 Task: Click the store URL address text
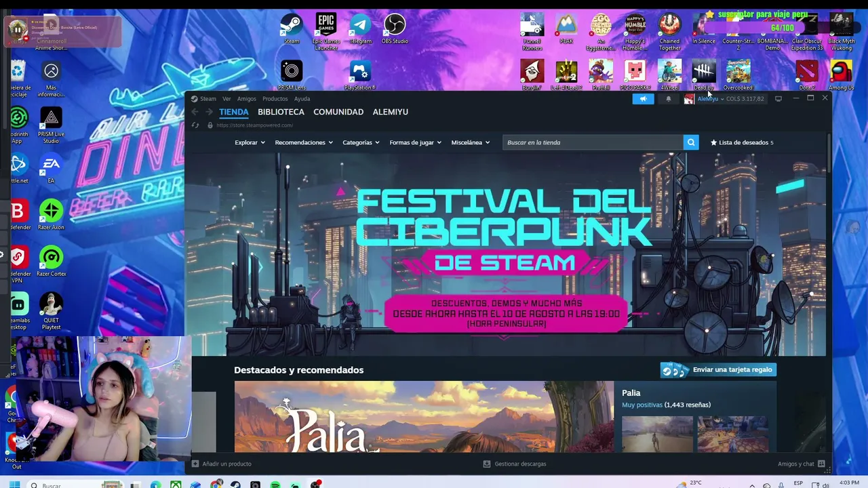[254, 125]
